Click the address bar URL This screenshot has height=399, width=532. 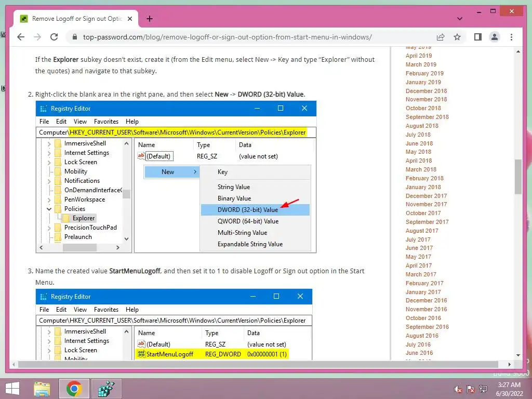pos(228,37)
